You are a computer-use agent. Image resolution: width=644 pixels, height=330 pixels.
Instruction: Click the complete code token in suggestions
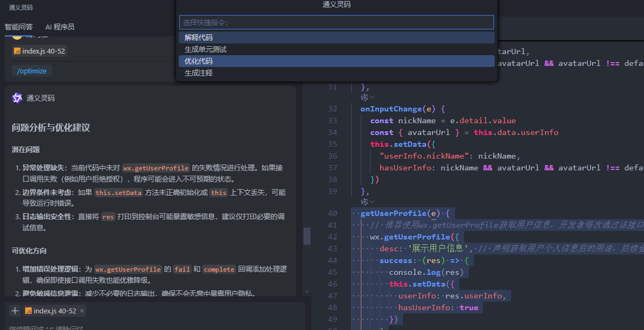tap(218, 269)
